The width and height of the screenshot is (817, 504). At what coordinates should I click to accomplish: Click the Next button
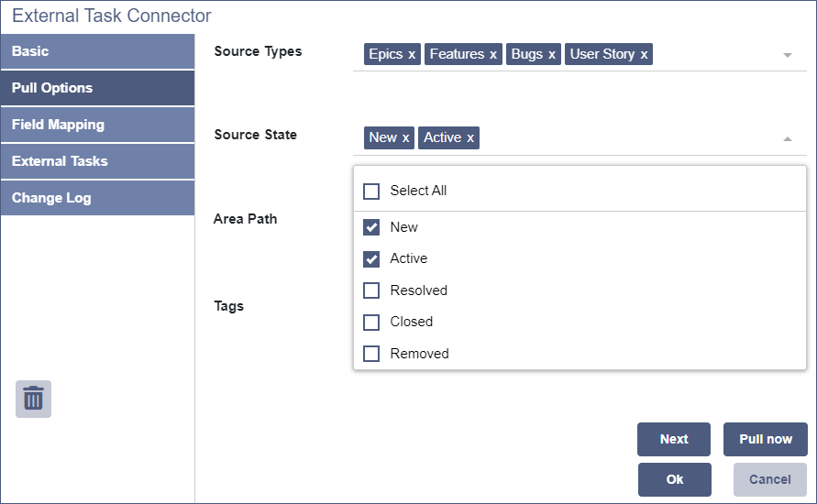tap(674, 439)
